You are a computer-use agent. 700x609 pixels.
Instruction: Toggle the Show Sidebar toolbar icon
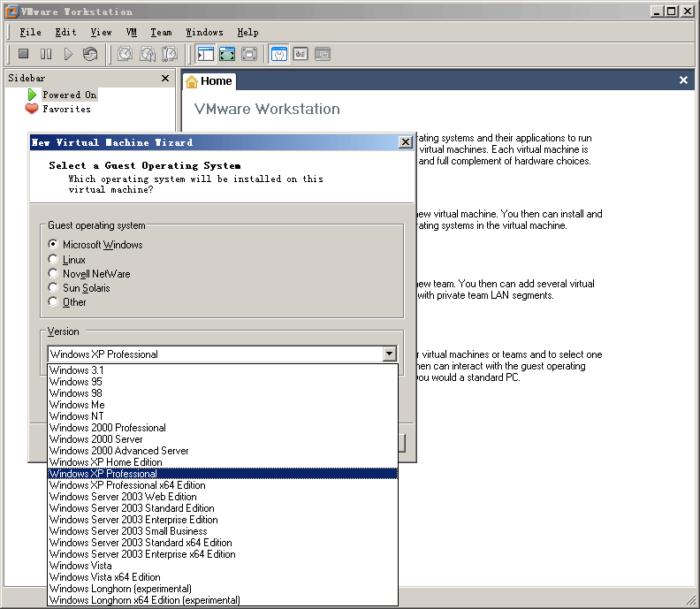click(206, 54)
